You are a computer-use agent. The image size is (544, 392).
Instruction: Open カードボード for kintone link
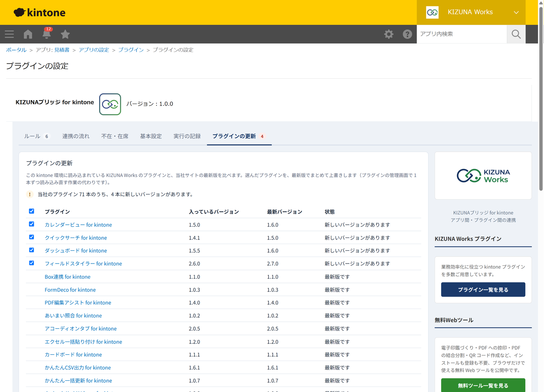(73, 354)
